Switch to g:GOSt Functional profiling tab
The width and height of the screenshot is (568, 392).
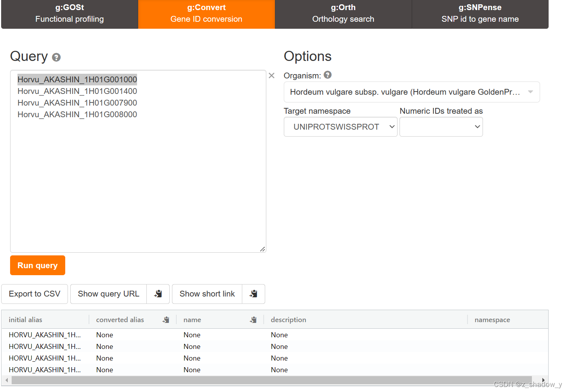pyautogui.click(x=69, y=14)
